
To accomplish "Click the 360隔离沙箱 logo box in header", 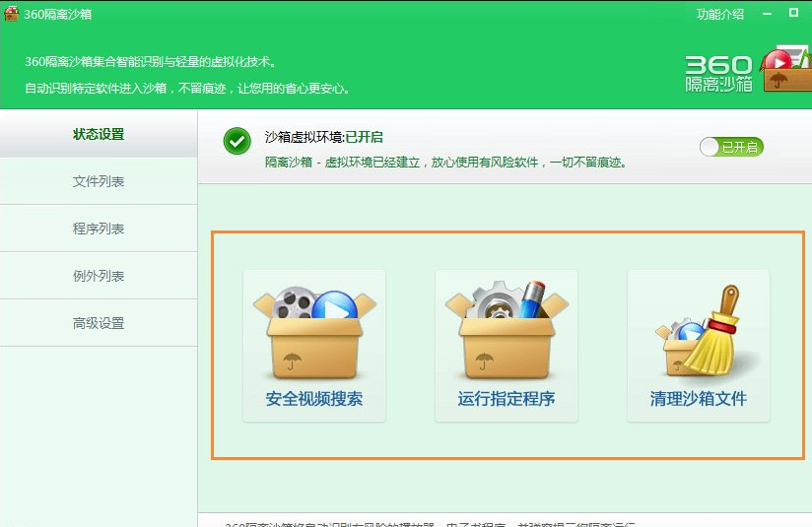I will coord(786,68).
